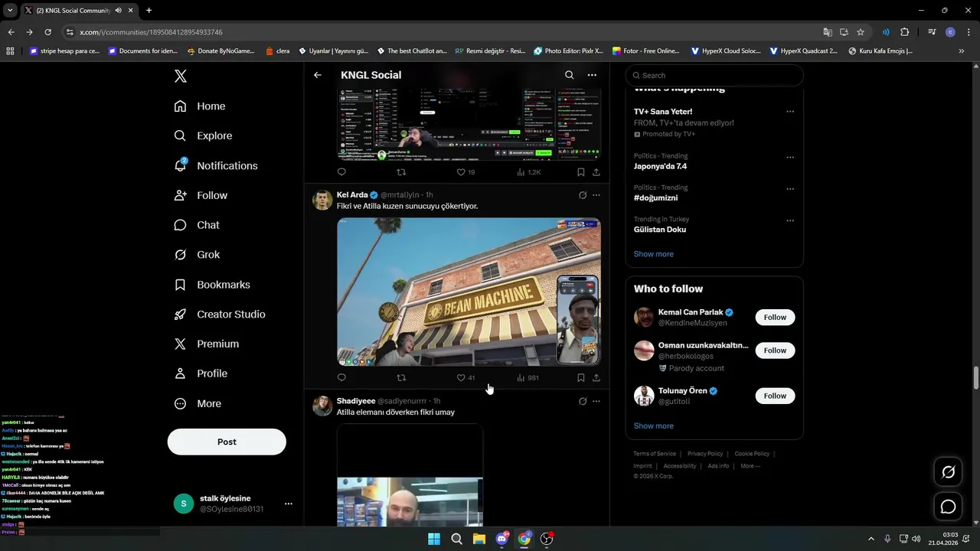Open HyperX Cloud bookmark
The image size is (980, 551).
(725, 51)
